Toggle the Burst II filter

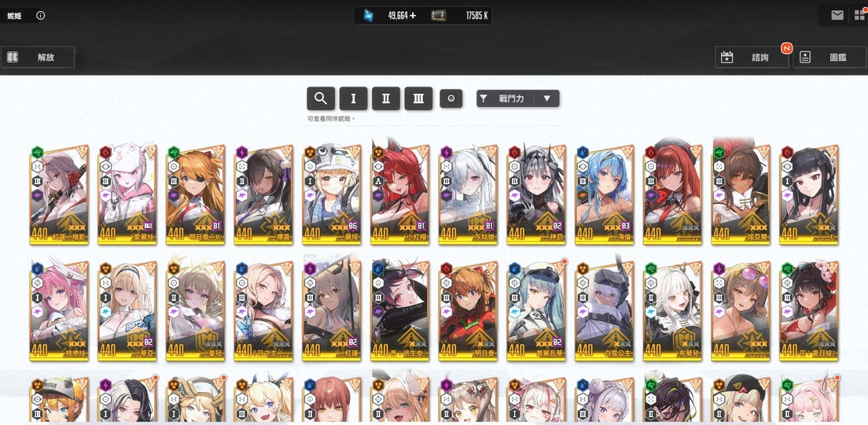point(386,98)
